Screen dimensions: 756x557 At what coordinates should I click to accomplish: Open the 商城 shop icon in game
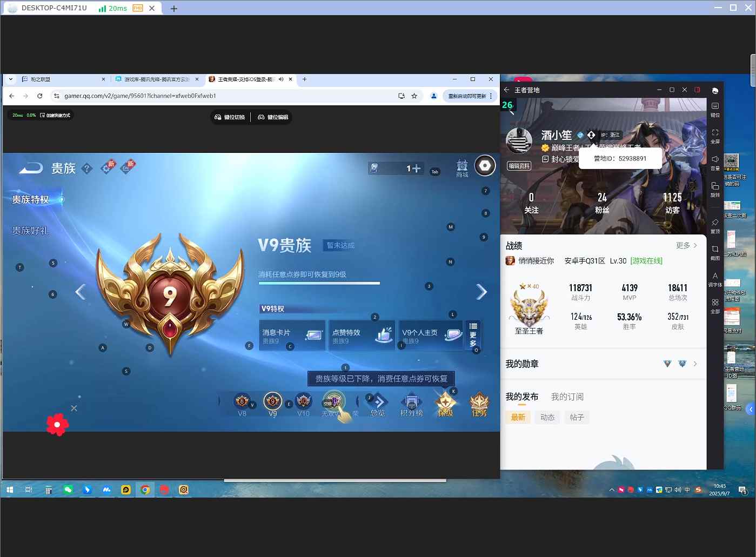462,168
